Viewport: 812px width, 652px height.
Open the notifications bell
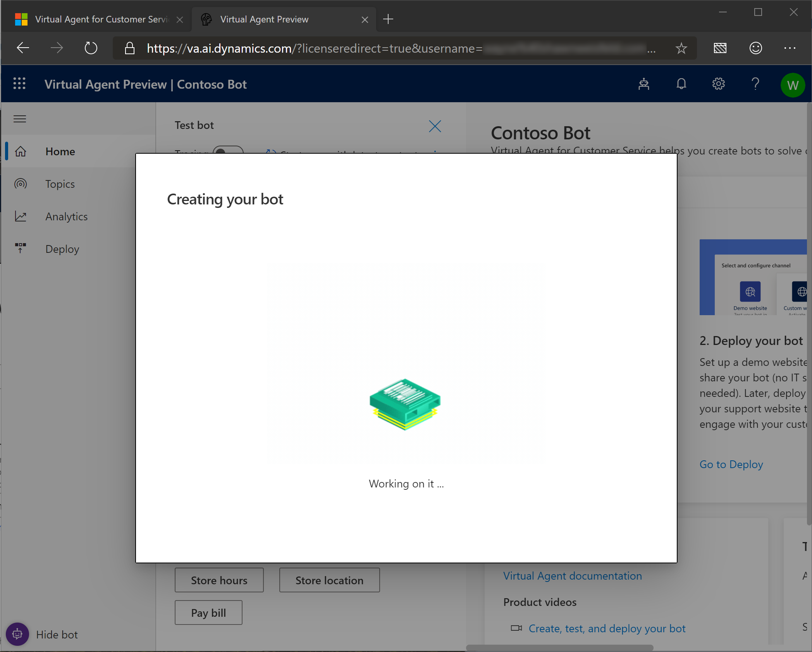[681, 84]
